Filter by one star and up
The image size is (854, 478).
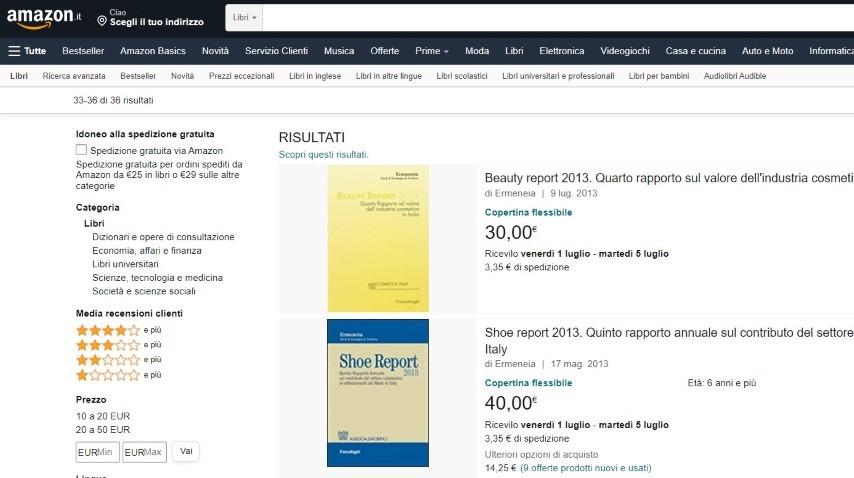click(119, 375)
